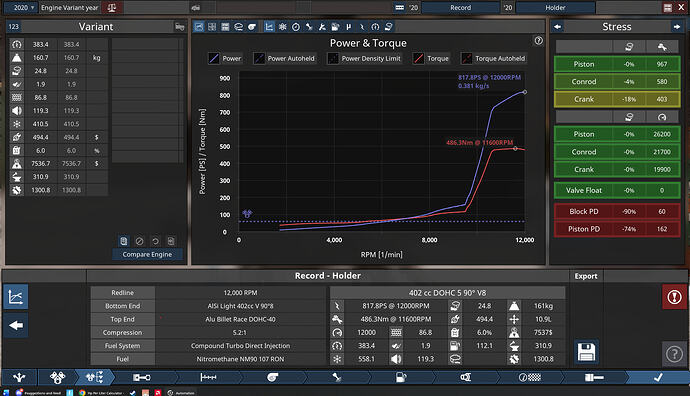Click the red balance scales icon
Viewport: 690px width, 396px height.
click(112, 7)
